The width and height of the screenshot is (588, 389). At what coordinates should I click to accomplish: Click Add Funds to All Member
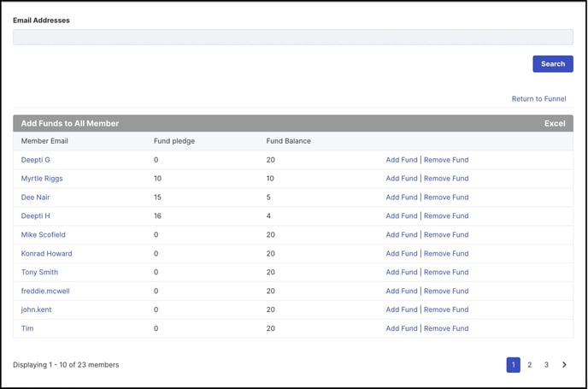(x=70, y=123)
